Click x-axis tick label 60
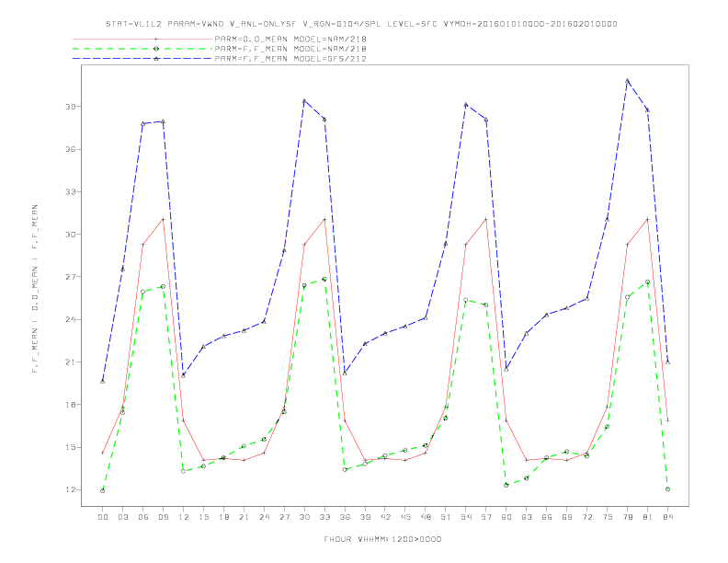This screenshot has height=563, width=728. [506, 517]
